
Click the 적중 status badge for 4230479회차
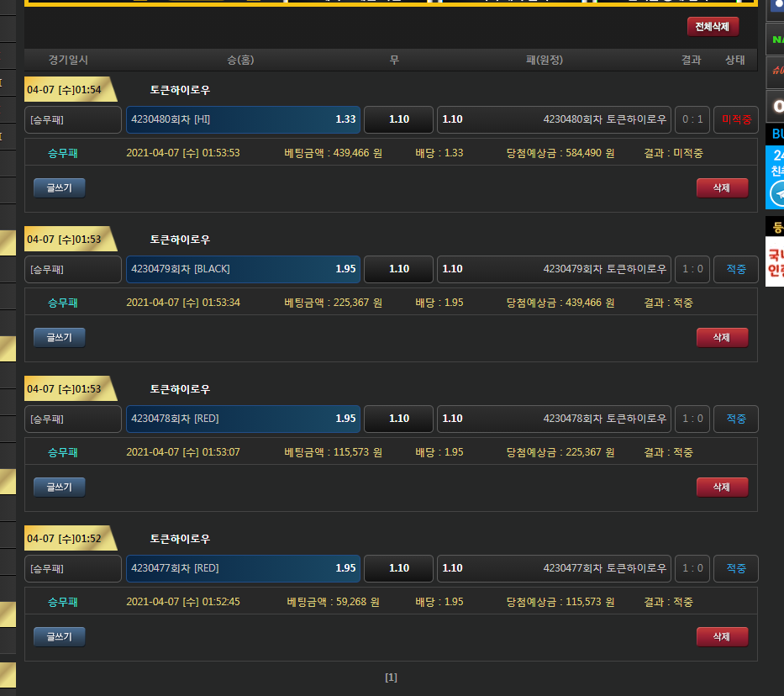(735, 269)
